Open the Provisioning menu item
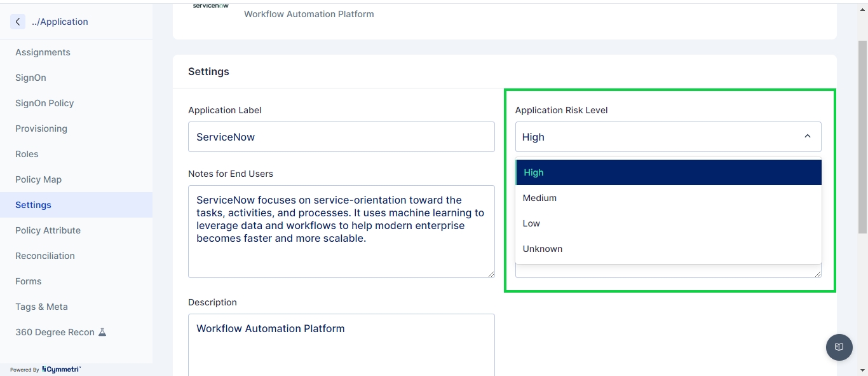The height and width of the screenshot is (376, 868). coord(41,129)
